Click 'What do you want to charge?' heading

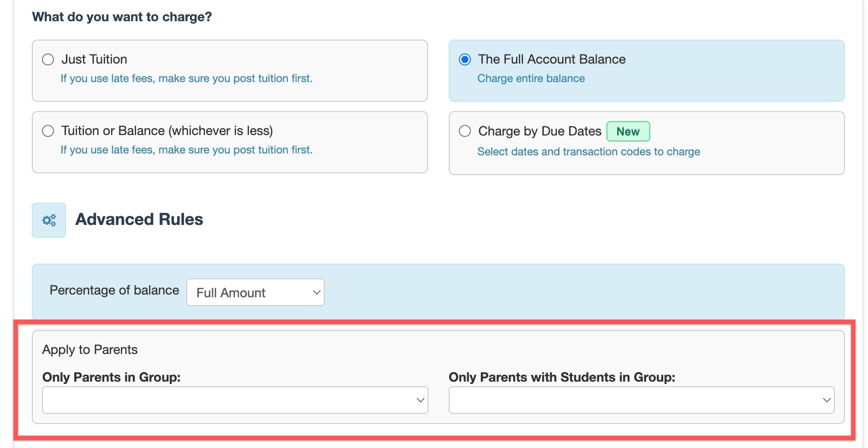(122, 17)
